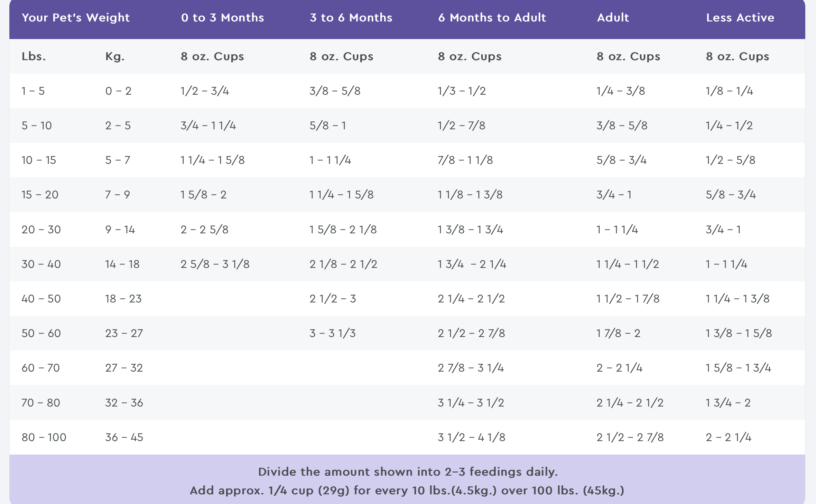Click the "Divide the amount shown" footer note
The height and width of the screenshot is (504, 816).
click(x=408, y=472)
